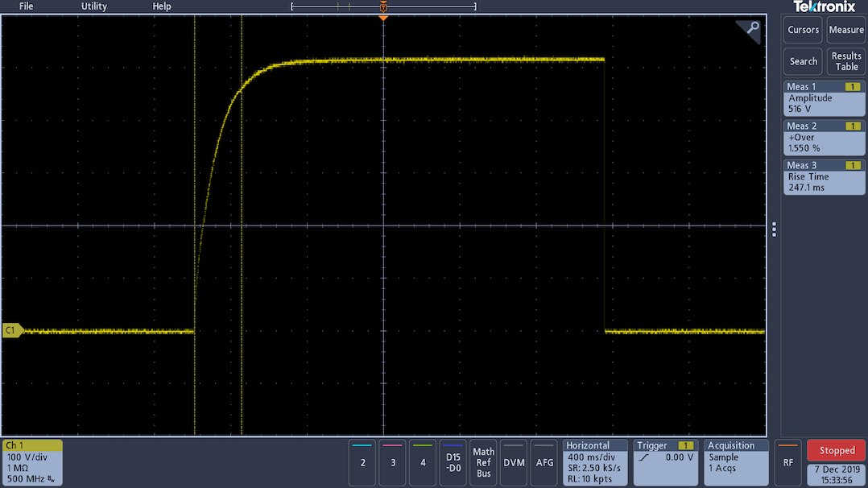The width and height of the screenshot is (868, 488).
Task: Open the DVM digital voltmeter
Action: (514, 462)
